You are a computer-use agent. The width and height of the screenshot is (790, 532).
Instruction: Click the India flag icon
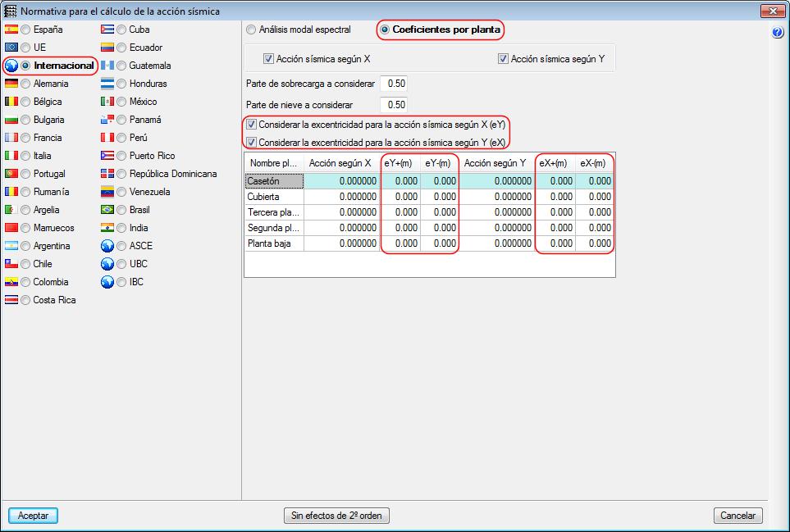pyautogui.click(x=107, y=228)
